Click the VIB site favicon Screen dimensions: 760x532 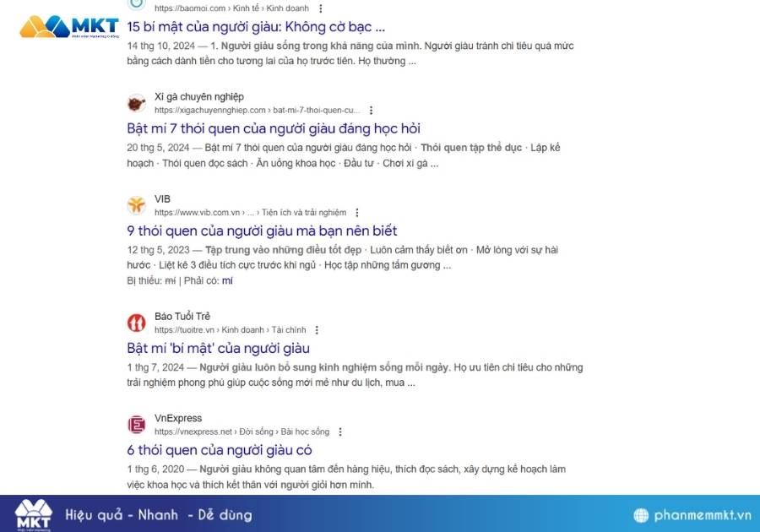136,205
